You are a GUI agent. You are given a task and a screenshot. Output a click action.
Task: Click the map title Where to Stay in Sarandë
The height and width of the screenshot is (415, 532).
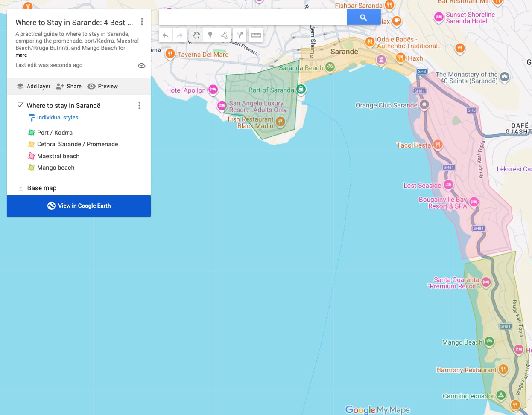[74, 22]
